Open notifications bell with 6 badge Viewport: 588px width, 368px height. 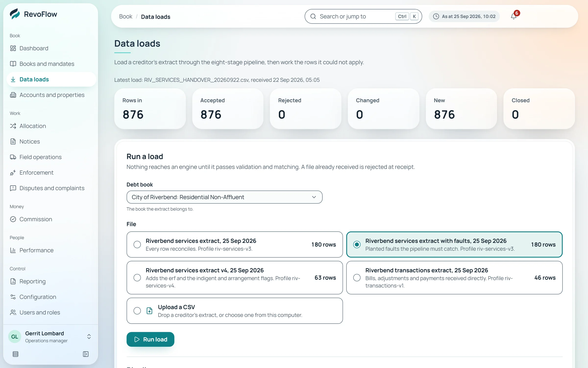(x=514, y=16)
